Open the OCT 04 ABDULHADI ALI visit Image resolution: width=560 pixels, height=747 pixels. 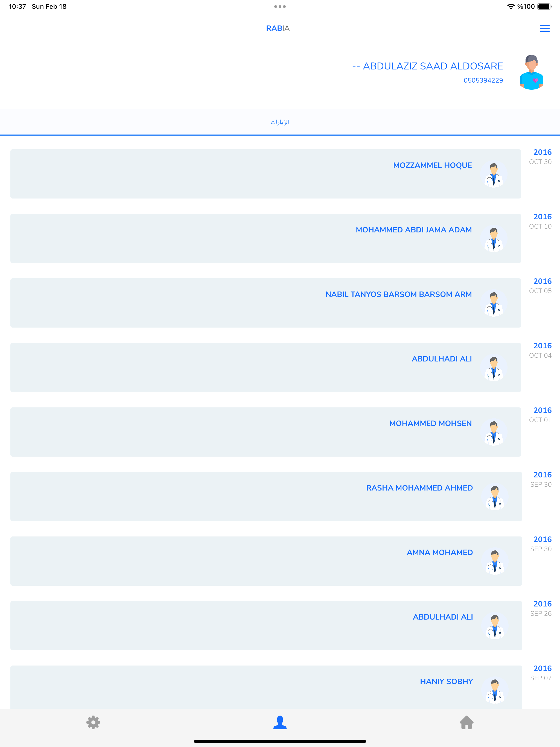(x=266, y=367)
